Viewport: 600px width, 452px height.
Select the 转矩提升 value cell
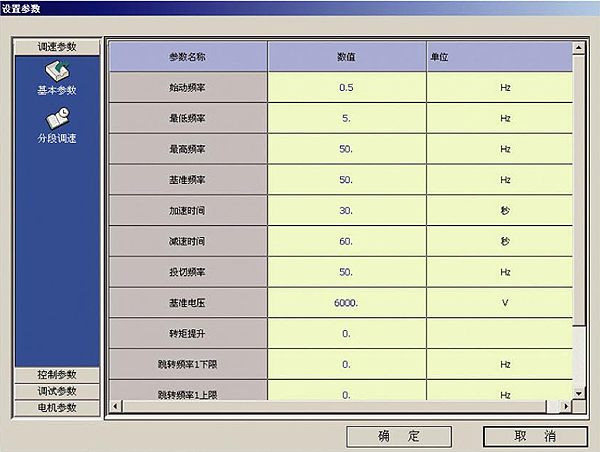pos(346,334)
